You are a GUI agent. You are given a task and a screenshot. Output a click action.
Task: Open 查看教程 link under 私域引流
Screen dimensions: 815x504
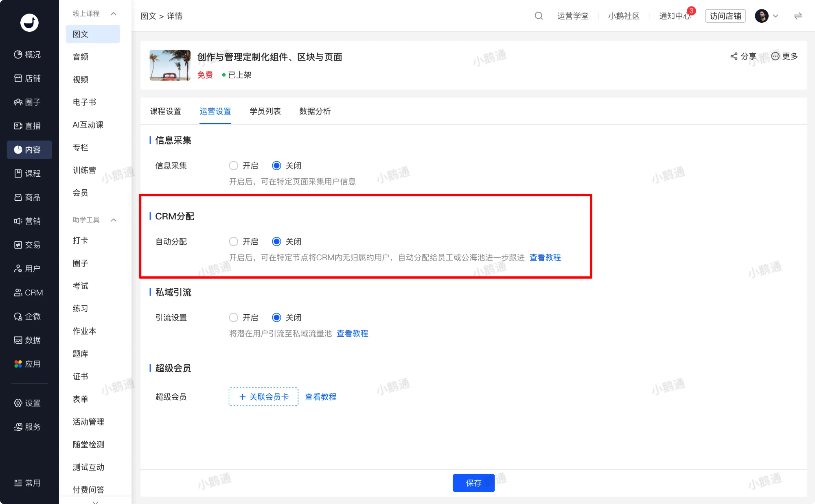353,333
